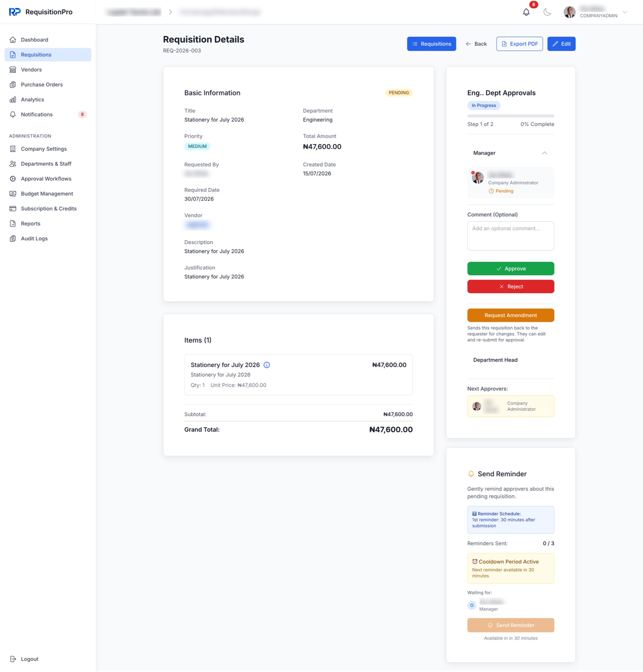
Task: Click the Send Reminder heading bell icon
Action: (x=471, y=474)
